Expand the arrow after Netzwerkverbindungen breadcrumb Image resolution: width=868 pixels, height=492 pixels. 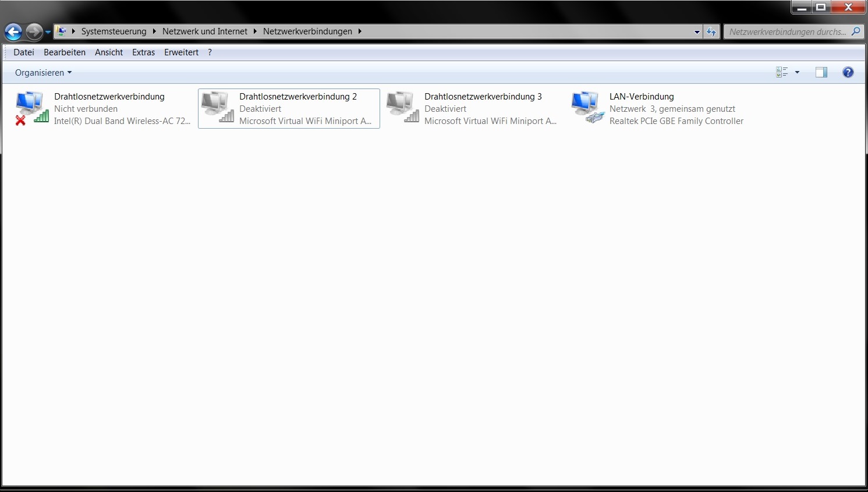tap(360, 31)
